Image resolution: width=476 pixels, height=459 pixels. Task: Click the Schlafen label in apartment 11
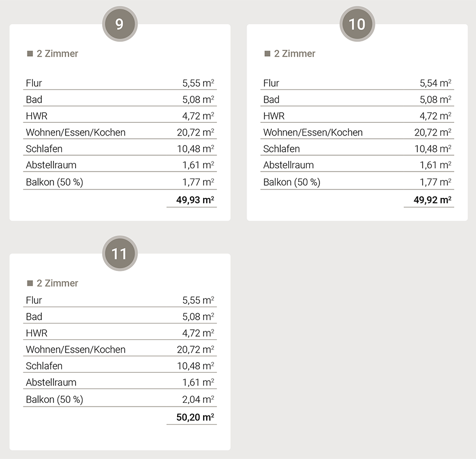(x=44, y=366)
